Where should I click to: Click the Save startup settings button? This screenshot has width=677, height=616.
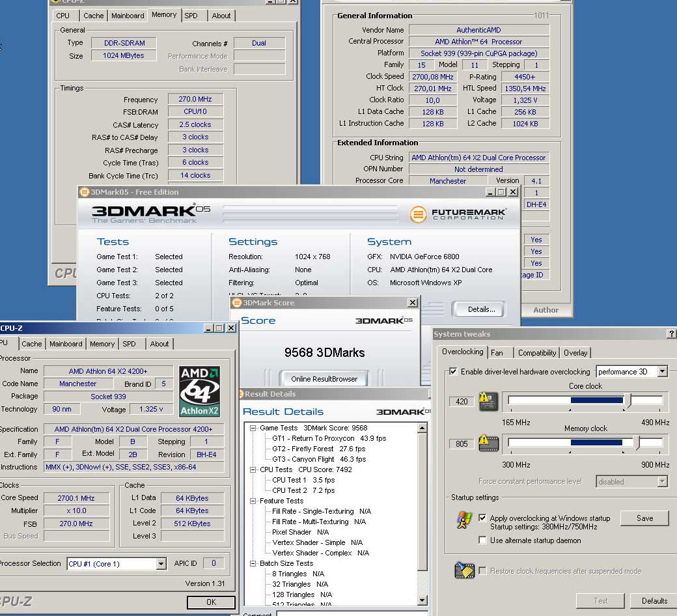click(x=644, y=518)
